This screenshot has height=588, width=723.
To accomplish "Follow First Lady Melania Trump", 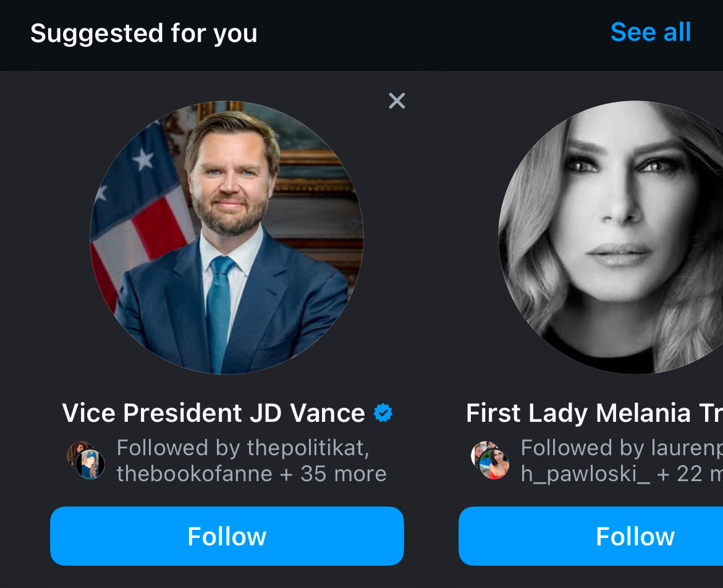I will [591, 536].
